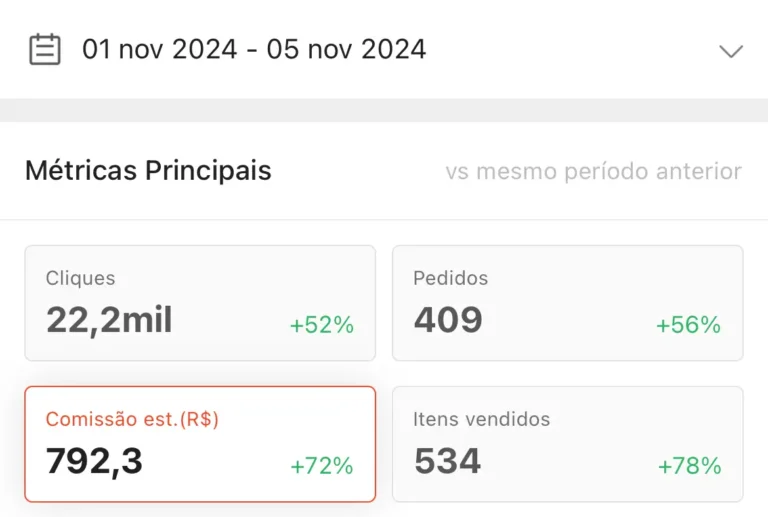768x517 pixels.
Task: Click the 792,3 commission value
Action: pos(94,461)
